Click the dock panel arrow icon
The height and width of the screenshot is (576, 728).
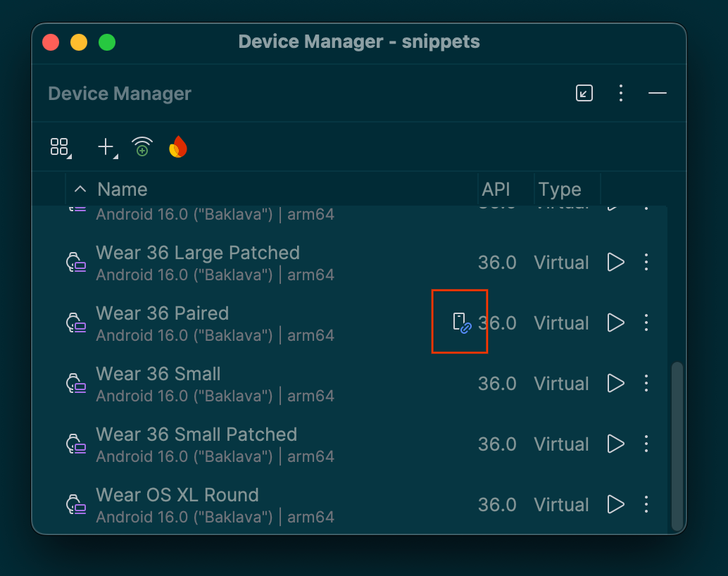[584, 93]
